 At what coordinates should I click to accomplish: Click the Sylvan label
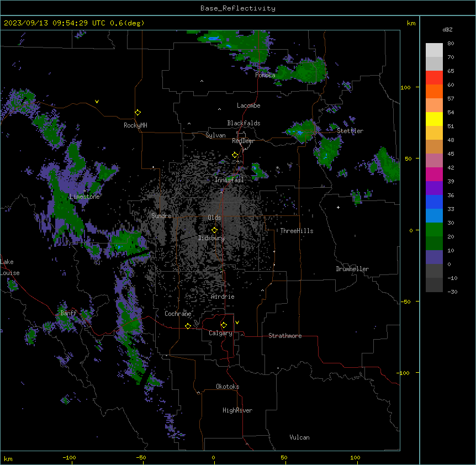pos(215,135)
